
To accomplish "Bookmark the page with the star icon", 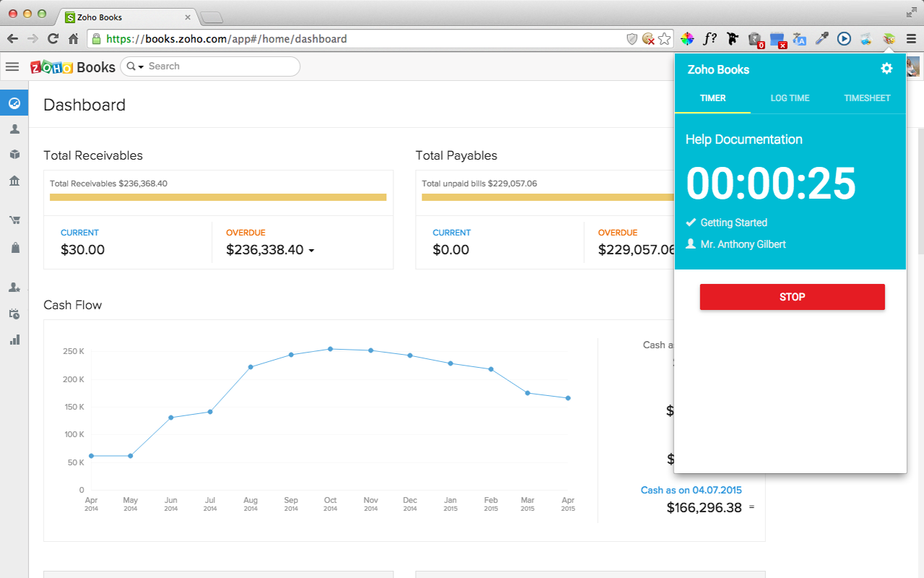I will [664, 39].
